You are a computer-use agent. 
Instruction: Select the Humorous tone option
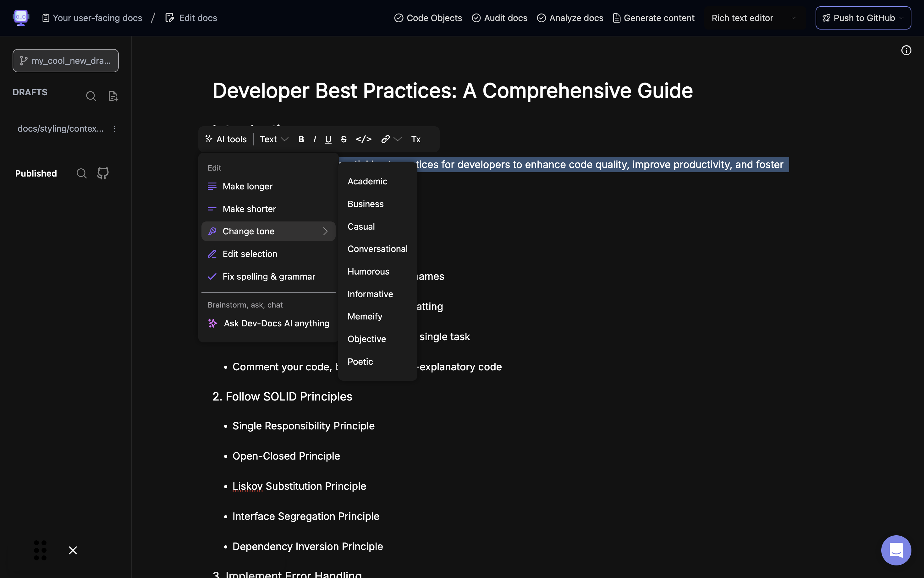point(368,271)
